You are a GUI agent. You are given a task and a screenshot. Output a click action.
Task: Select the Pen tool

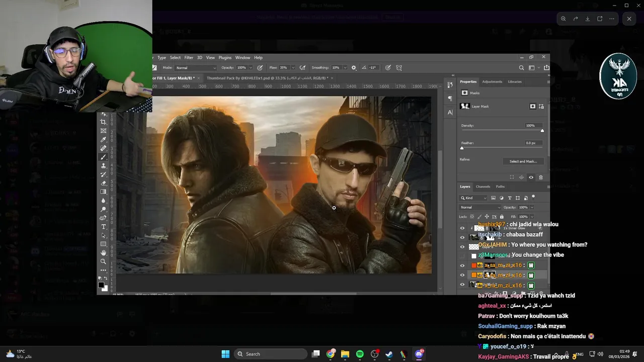(x=104, y=218)
